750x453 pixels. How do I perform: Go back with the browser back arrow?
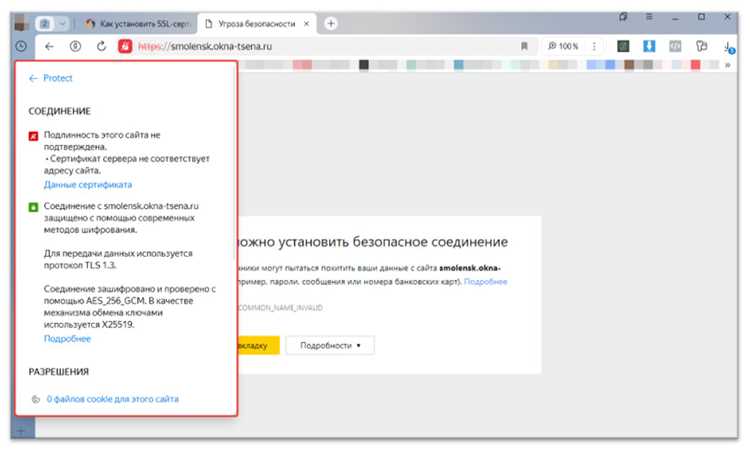tap(49, 46)
